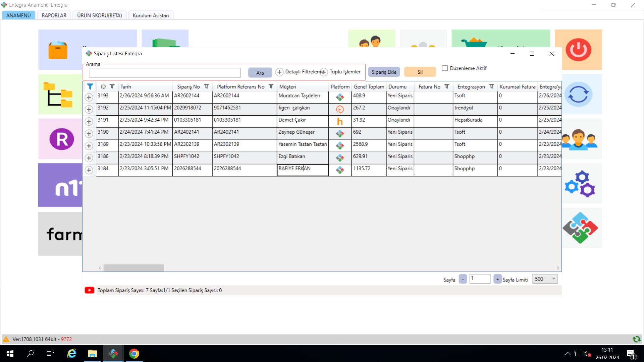
Task: Expand order row 3184
Action: (89, 170)
